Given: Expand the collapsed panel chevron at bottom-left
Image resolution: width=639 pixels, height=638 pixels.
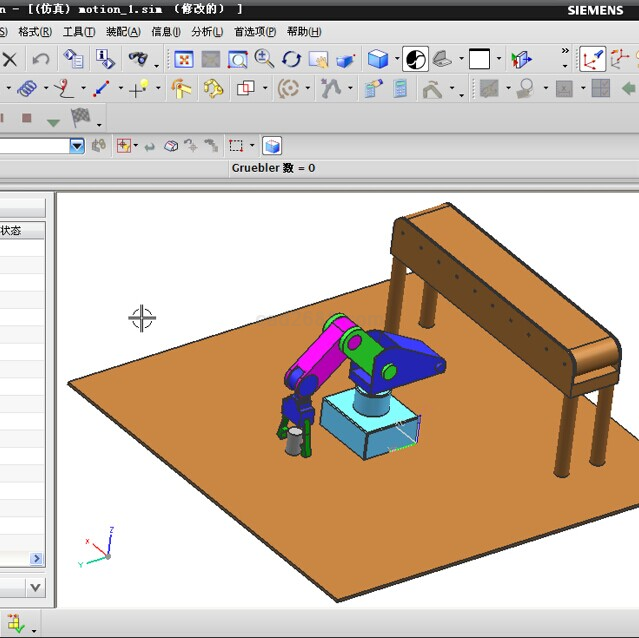Looking at the screenshot, I should [36, 587].
